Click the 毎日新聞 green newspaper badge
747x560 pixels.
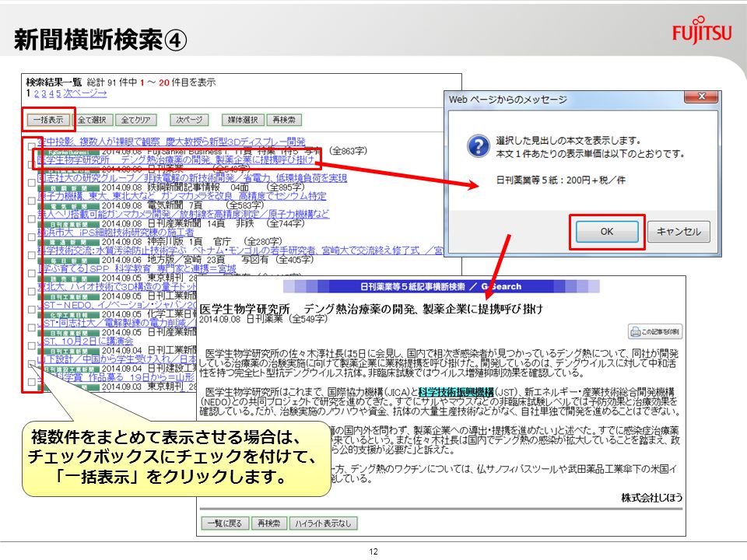[68, 260]
